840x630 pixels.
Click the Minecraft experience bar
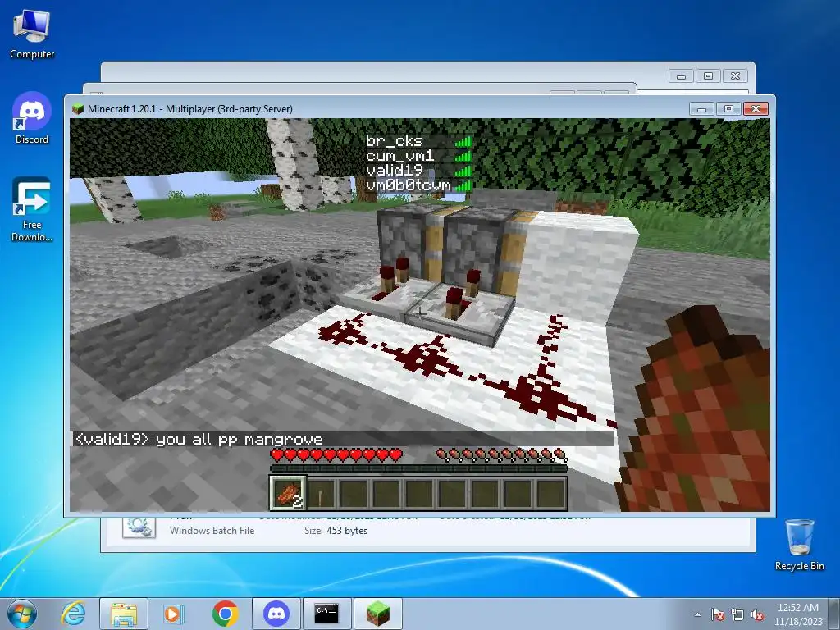tap(418, 468)
